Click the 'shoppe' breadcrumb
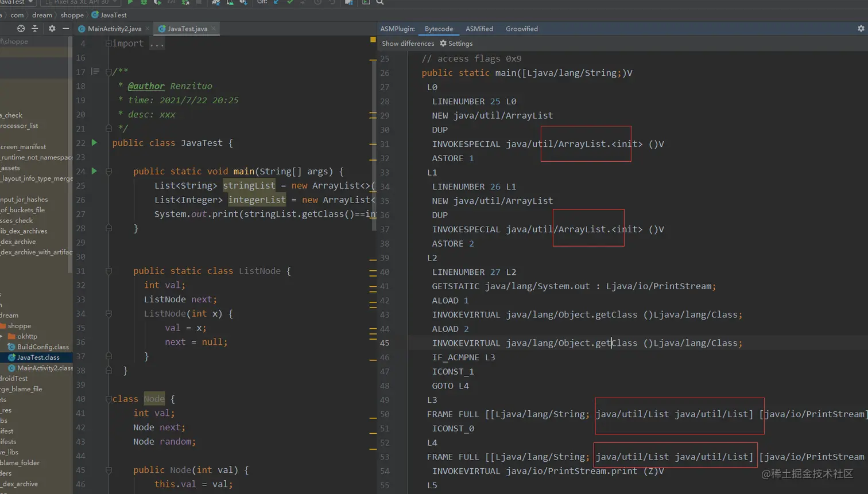Viewport: 868px width, 494px height. [x=72, y=15]
